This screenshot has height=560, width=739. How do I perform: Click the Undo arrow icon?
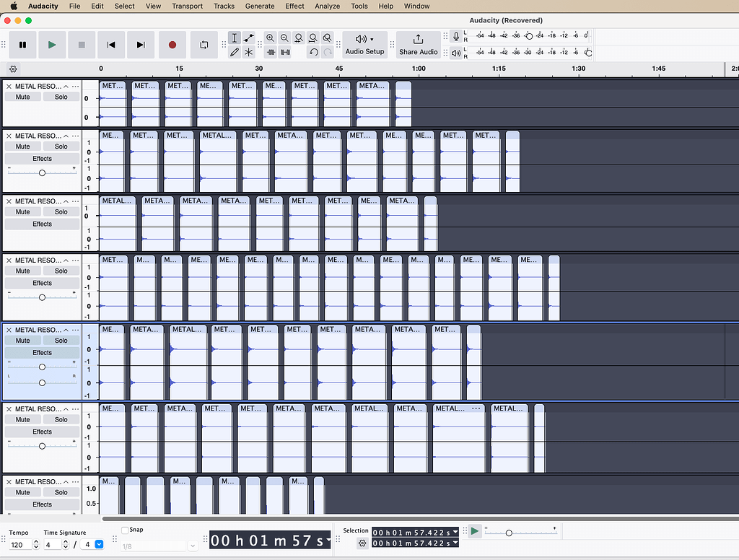click(313, 52)
